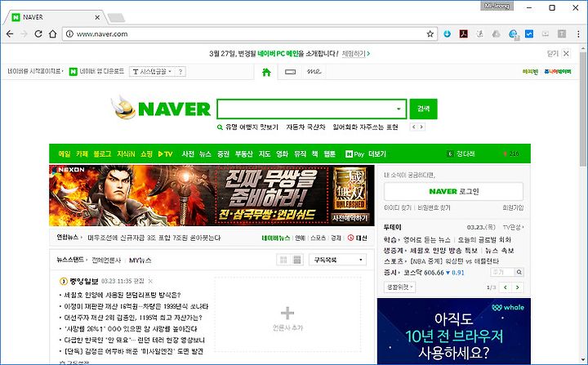
Task: Open the 비밀번호 찾기 link
Action: (434, 207)
